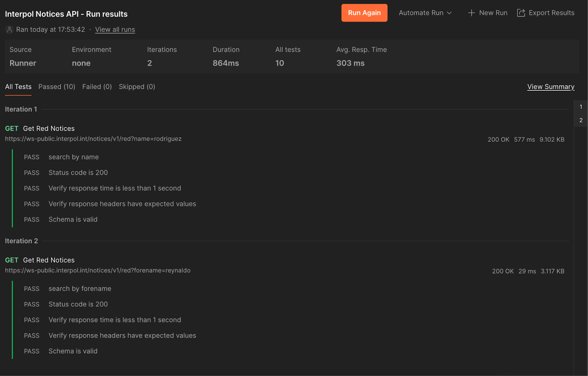Viewport: 588px width, 376px height.
Task: Collapse the Iteration 2 section
Action: (21, 241)
